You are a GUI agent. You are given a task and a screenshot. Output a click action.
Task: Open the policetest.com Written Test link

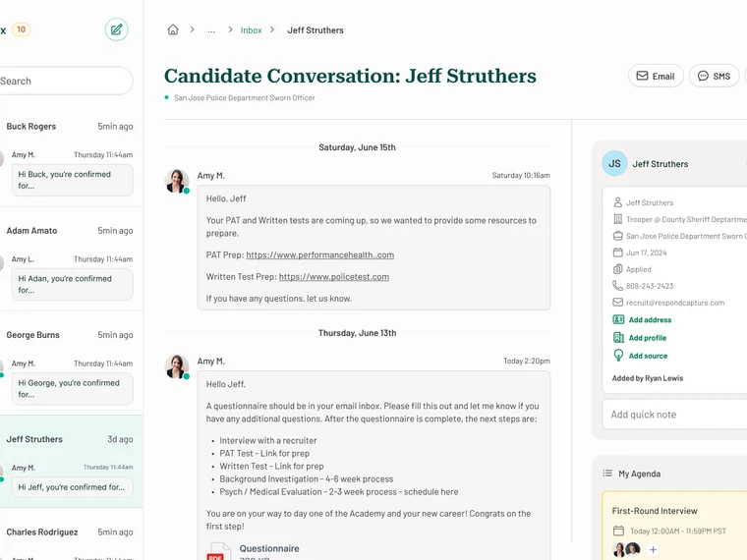[x=333, y=277]
